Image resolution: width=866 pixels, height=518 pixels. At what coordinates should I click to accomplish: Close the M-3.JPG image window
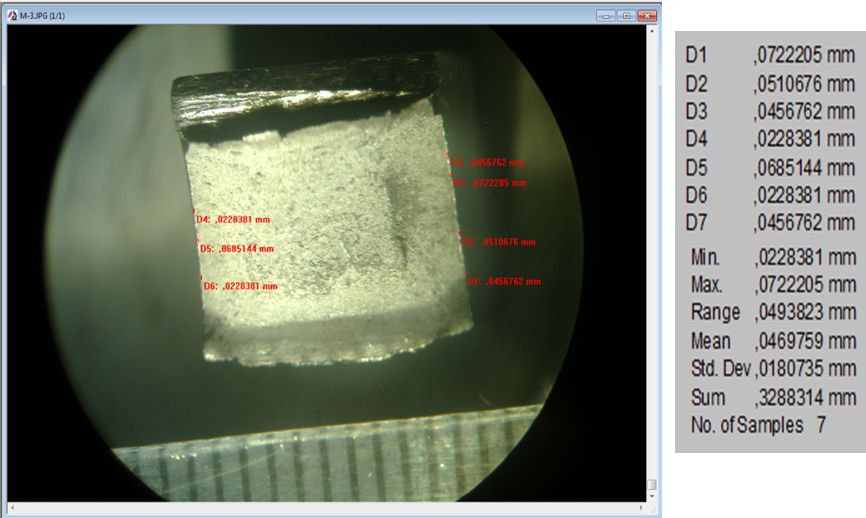(647, 15)
